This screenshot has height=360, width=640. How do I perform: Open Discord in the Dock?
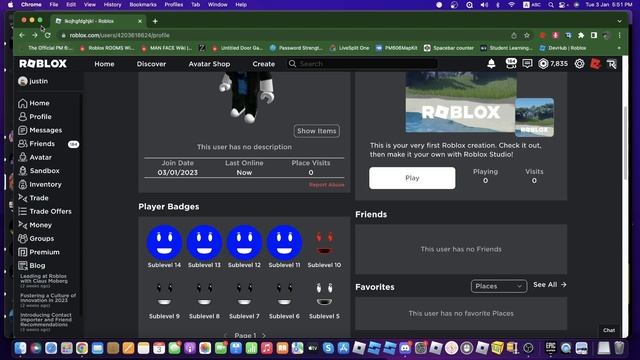pos(405,348)
